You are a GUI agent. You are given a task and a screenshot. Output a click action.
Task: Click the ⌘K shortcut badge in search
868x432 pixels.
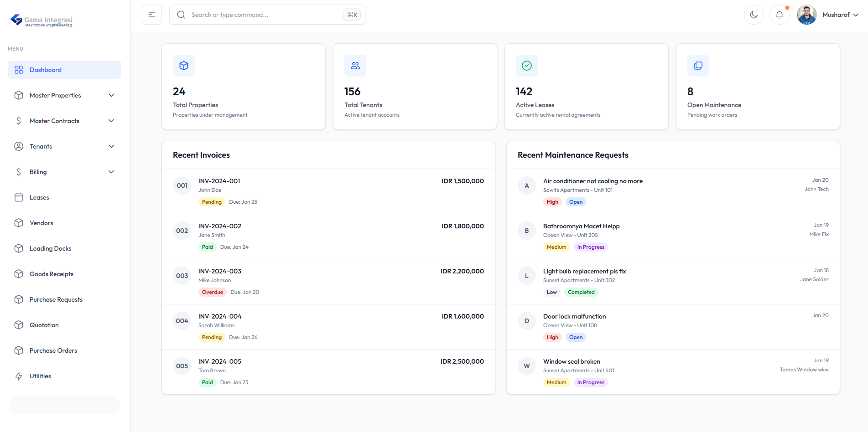pyautogui.click(x=352, y=15)
